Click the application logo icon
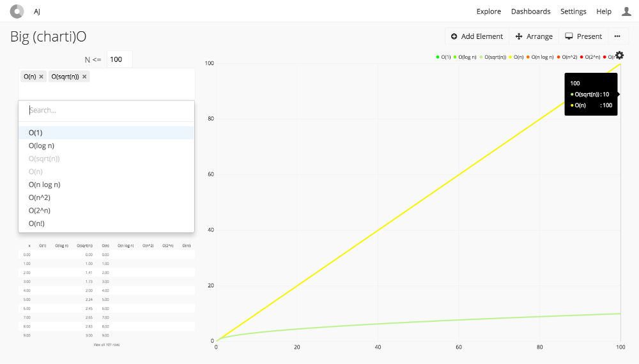This screenshot has height=364, width=639. click(17, 11)
